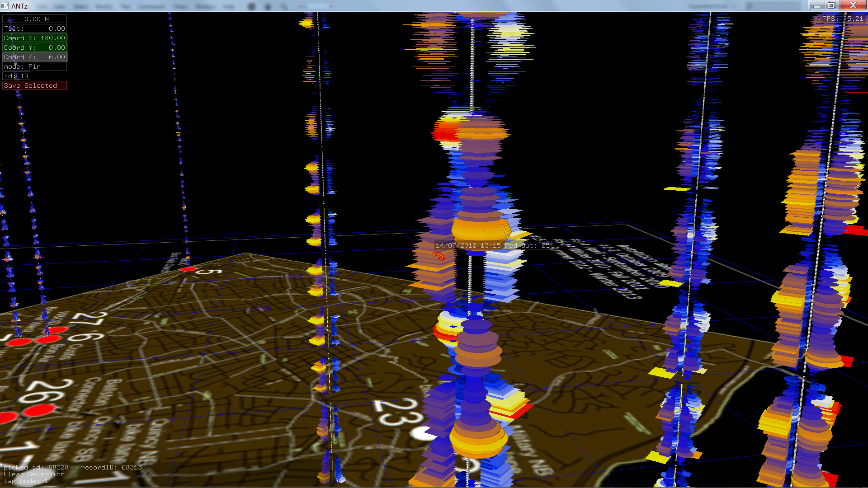
Task: Click the compass heading 0.00 N field
Action: (35, 19)
